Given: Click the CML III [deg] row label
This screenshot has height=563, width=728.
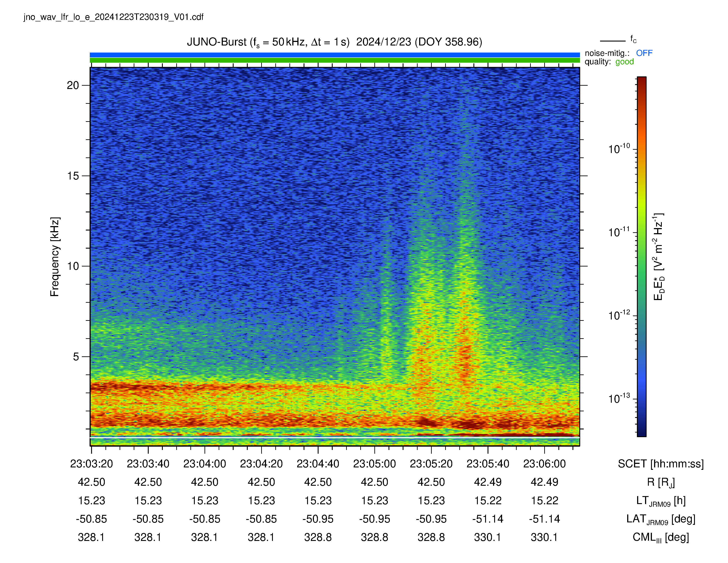Looking at the screenshot, I should [661, 537].
